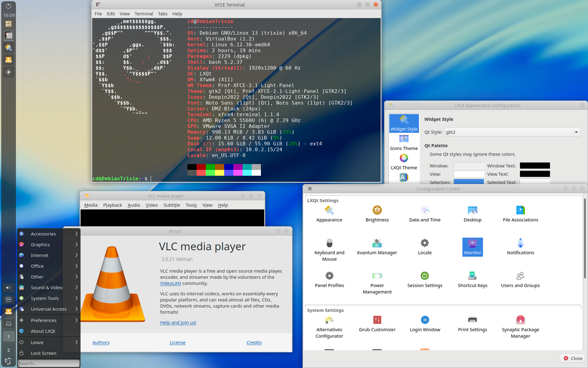Open Users and Groups
Screen dimensions: 588x368
520,279
